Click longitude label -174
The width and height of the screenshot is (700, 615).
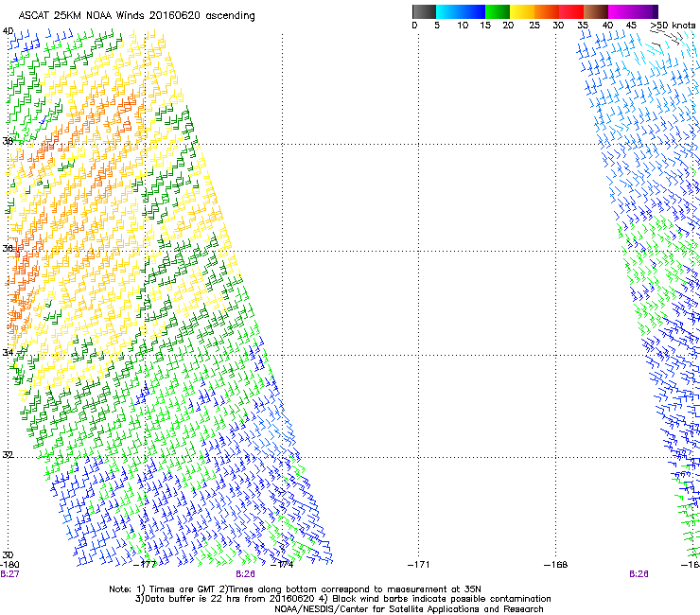point(282,565)
